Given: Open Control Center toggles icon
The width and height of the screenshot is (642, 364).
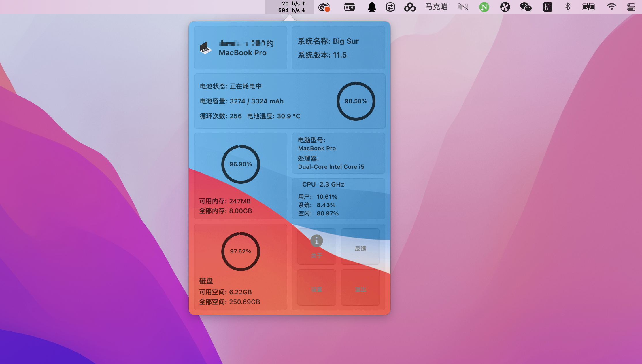Looking at the screenshot, I should pos(631,7).
